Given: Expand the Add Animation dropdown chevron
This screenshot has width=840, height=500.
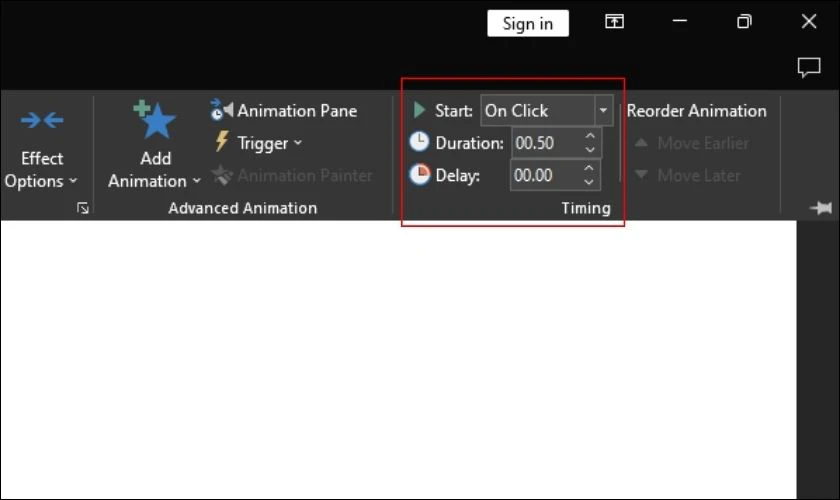Looking at the screenshot, I should 197,181.
